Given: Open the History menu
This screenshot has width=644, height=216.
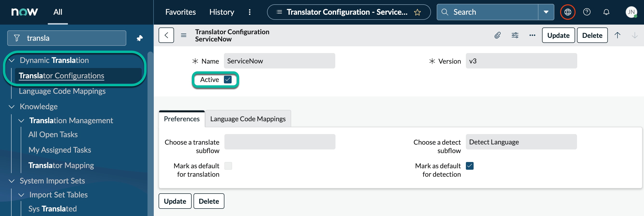Looking at the screenshot, I should (222, 12).
